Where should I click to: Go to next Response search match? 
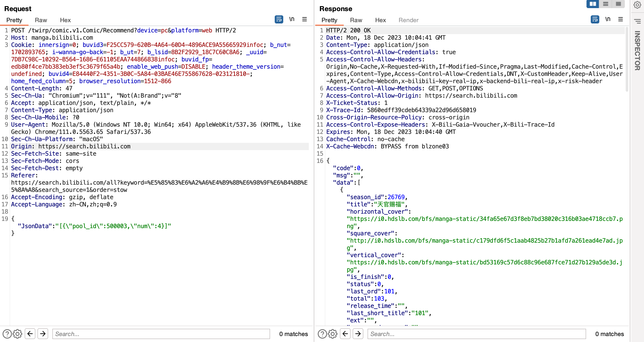click(x=358, y=334)
